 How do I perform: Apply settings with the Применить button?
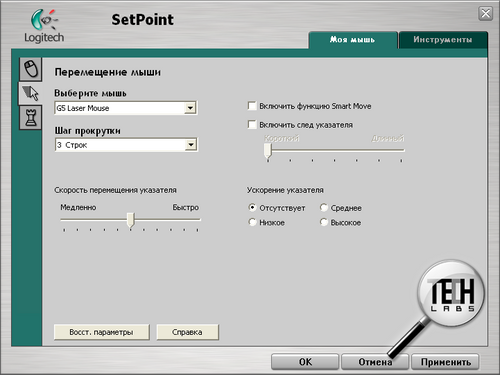coord(445,362)
